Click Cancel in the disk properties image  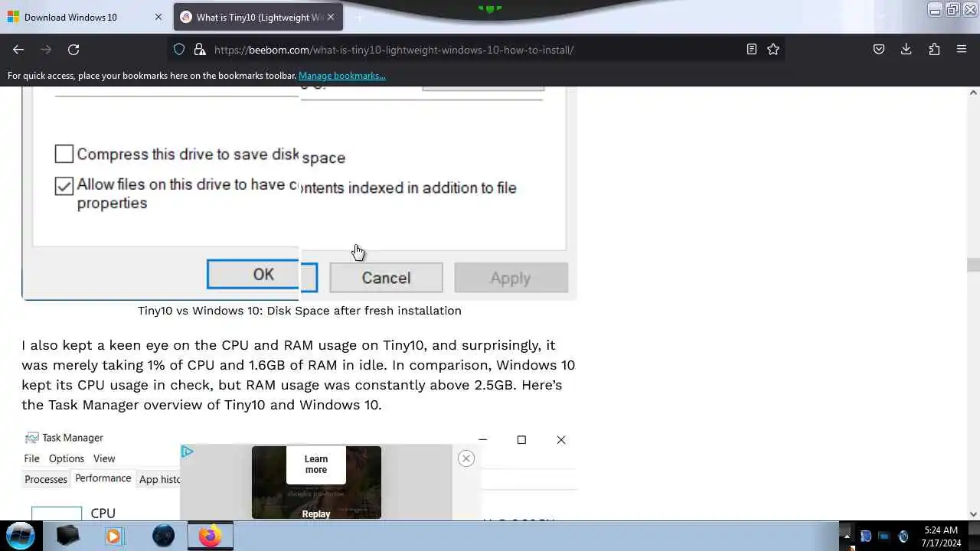pos(386,278)
